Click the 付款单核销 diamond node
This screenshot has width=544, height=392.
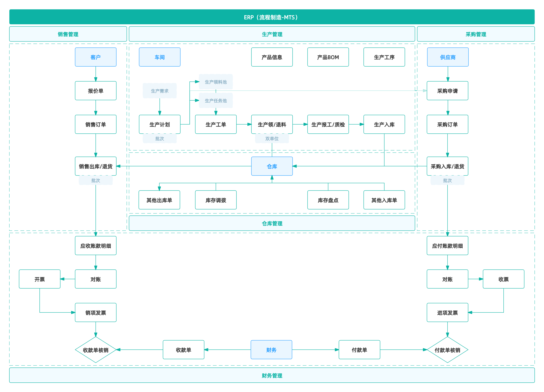447,350
